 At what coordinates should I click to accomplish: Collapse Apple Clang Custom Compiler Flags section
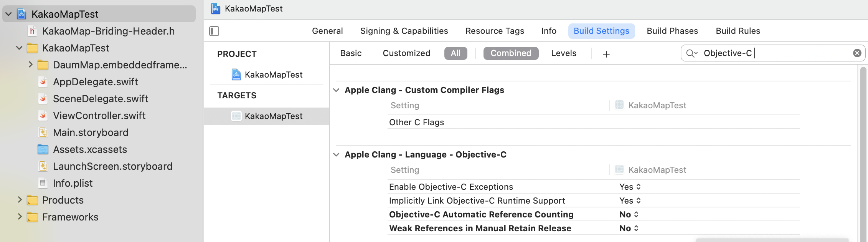click(x=336, y=90)
